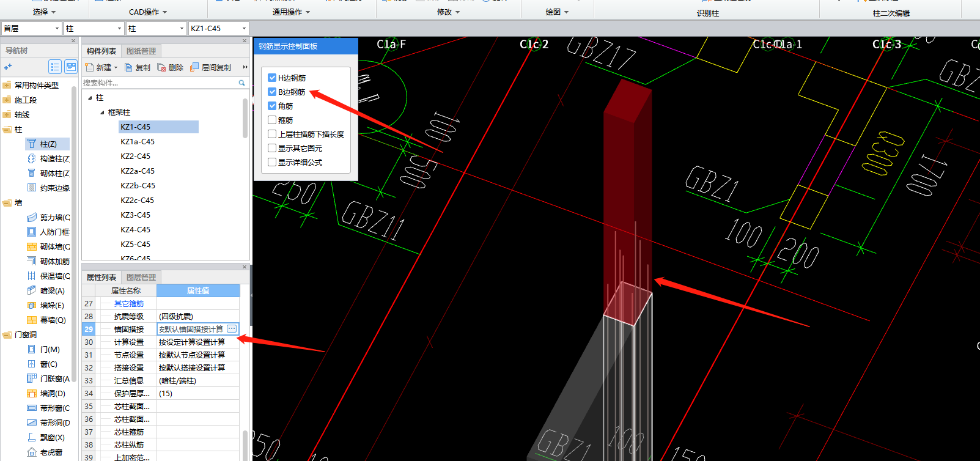This screenshot has width=980, height=461.
Task: Select 老虎窗 dormer icon
Action: click(x=32, y=452)
